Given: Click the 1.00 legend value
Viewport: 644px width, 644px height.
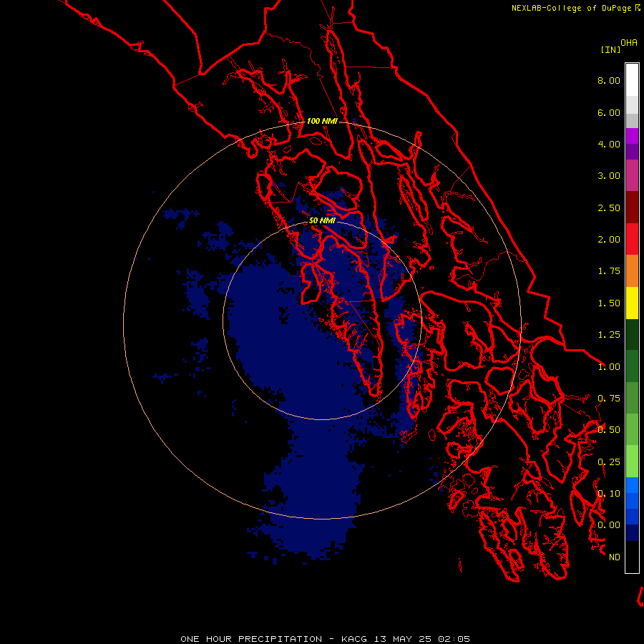Looking at the screenshot, I should pyautogui.click(x=609, y=367).
